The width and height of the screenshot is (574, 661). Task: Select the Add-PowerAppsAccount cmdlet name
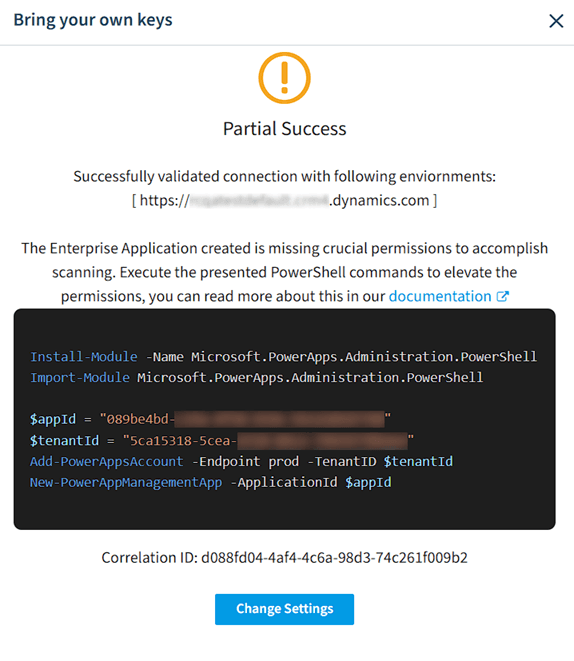pyautogui.click(x=107, y=461)
